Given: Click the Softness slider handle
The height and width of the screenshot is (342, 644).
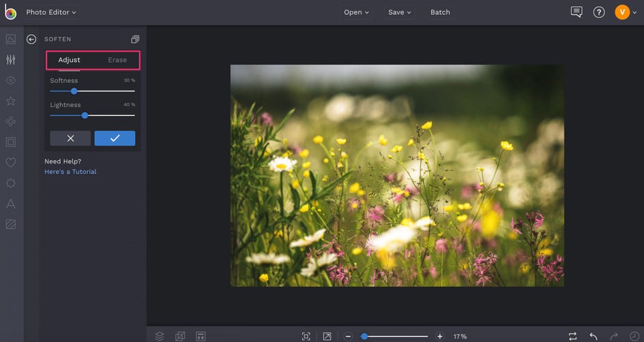Looking at the screenshot, I should tap(74, 91).
